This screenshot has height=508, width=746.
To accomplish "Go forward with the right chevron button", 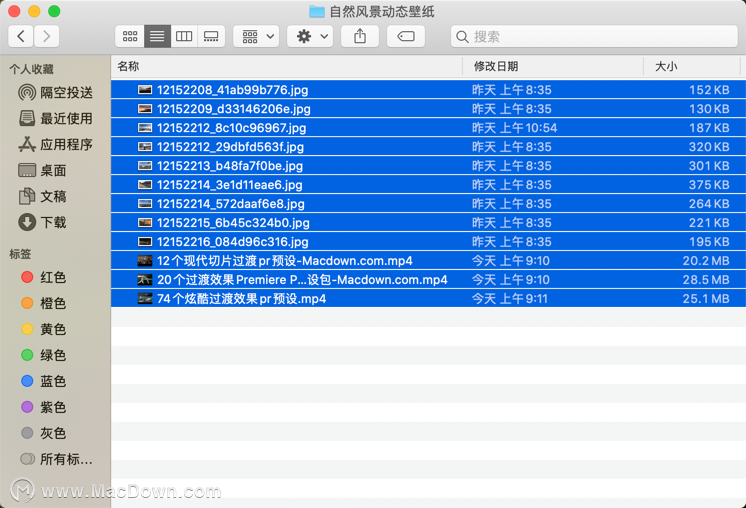I will pos(46,36).
